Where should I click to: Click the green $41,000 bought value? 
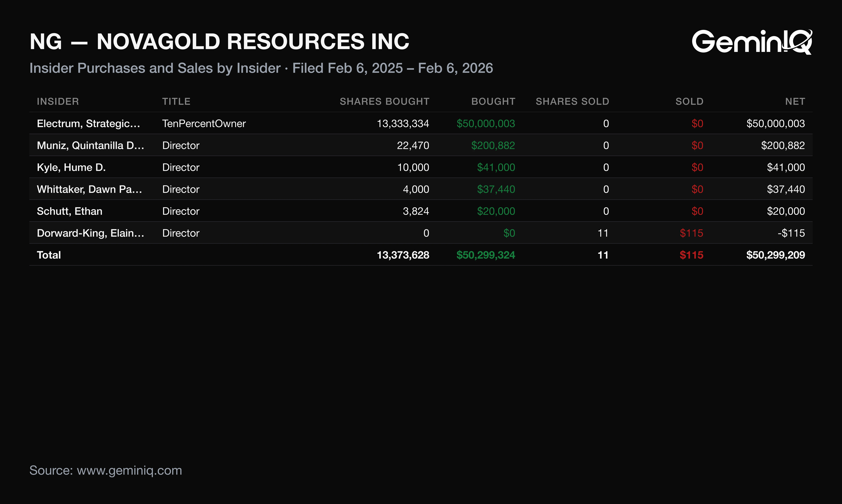coord(496,167)
